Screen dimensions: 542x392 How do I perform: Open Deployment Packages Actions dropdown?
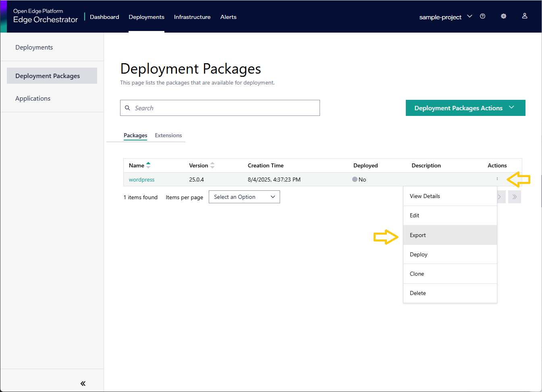[x=465, y=108]
